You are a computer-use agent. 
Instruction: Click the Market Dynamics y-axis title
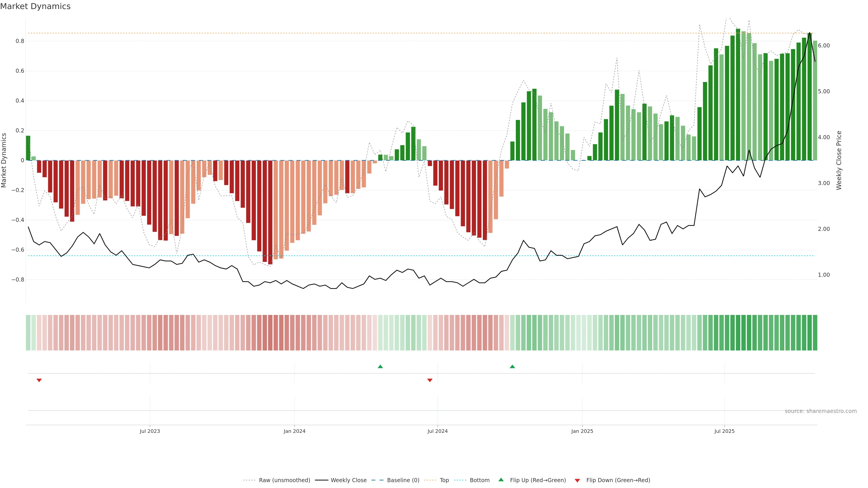pos(4,160)
